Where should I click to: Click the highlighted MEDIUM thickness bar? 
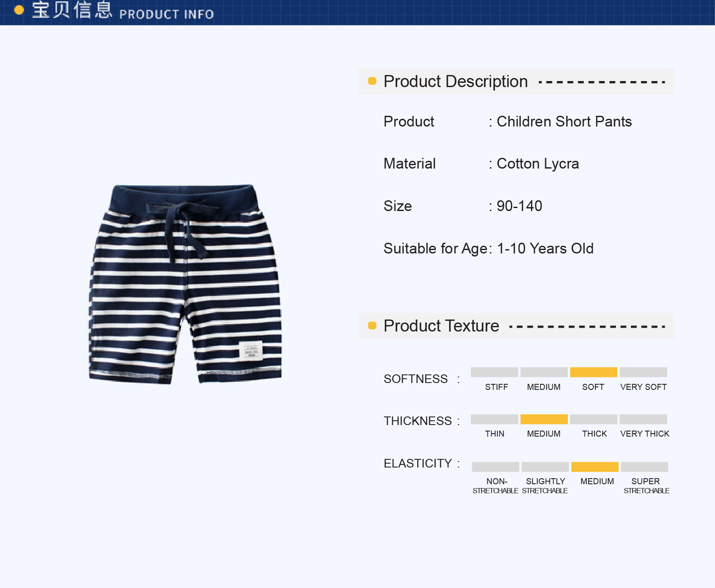click(544, 419)
